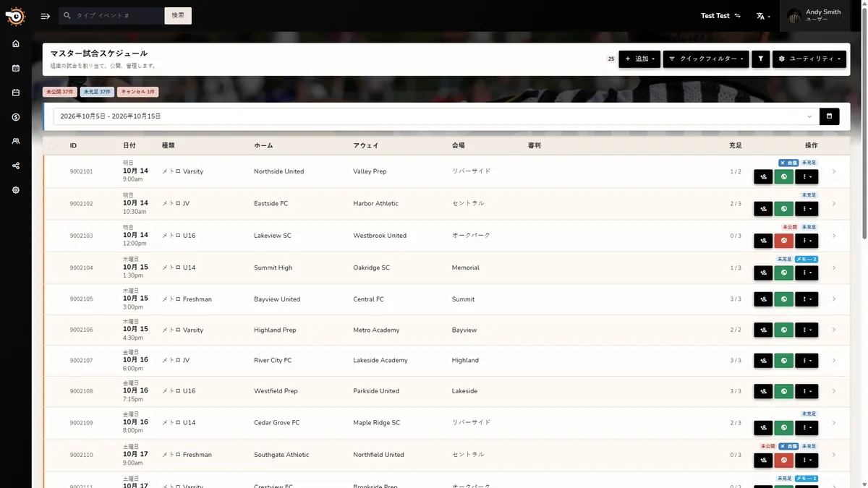
Task: Click the メモ―2 badge on game 9002104
Action: (x=807, y=259)
